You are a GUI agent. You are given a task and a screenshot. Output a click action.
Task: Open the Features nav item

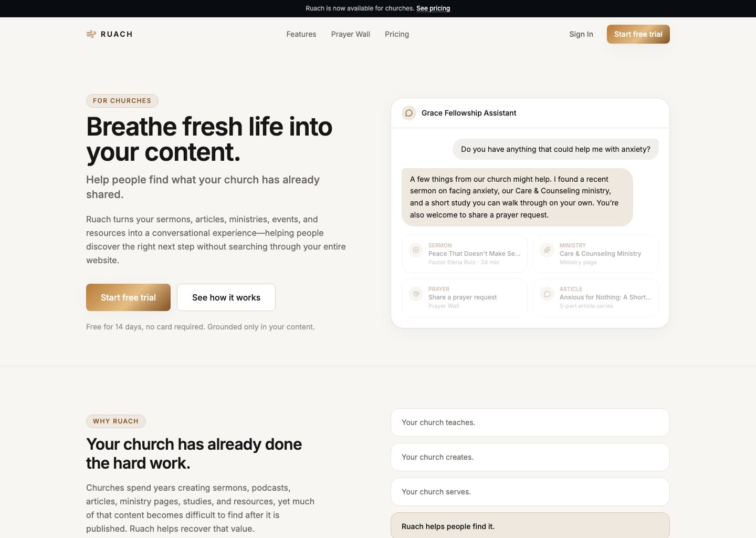pos(301,34)
